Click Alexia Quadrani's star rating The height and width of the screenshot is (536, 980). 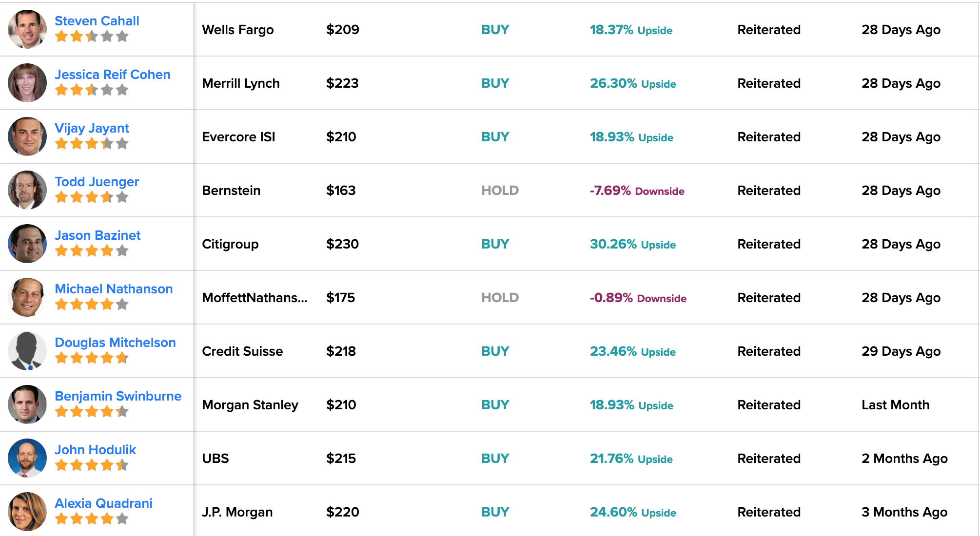pyautogui.click(x=91, y=519)
